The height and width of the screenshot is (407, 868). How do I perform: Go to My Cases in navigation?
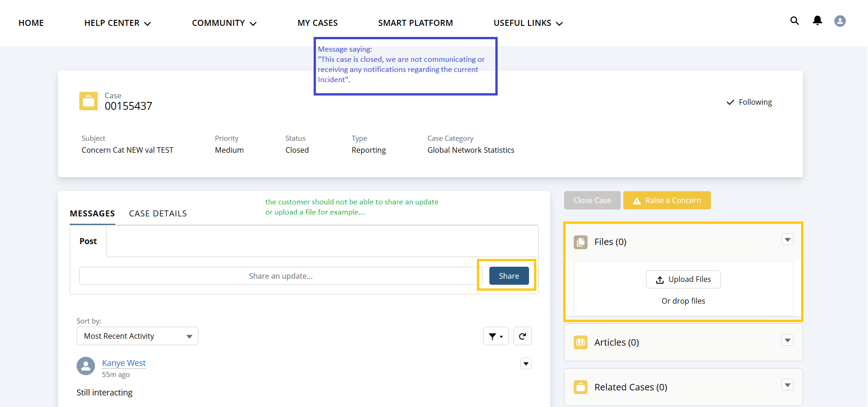click(x=317, y=23)
